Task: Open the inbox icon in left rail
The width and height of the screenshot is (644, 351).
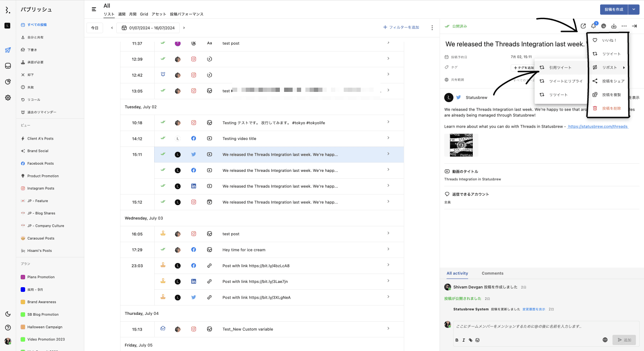Action: pyautogui.click(x=8, y=66)
